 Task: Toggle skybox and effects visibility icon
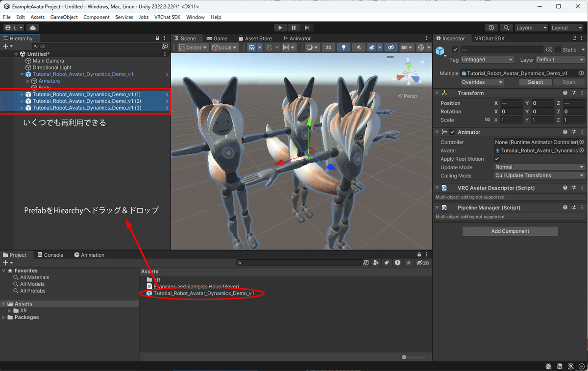[x=372, y=47]
